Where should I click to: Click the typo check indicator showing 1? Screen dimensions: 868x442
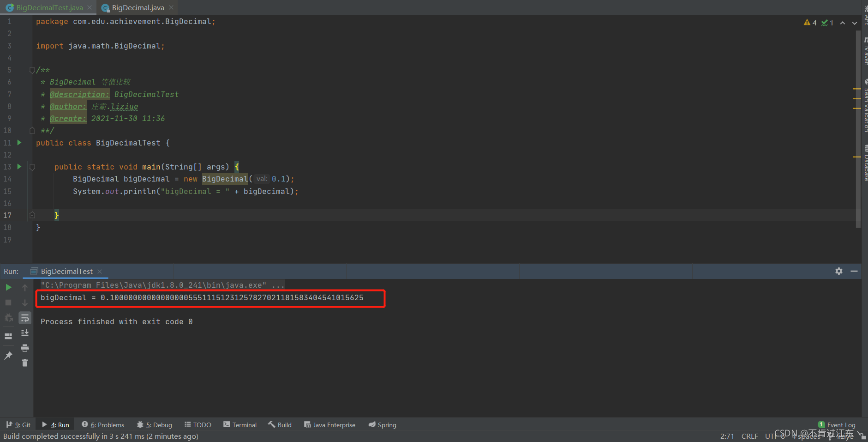pos(827,23)
